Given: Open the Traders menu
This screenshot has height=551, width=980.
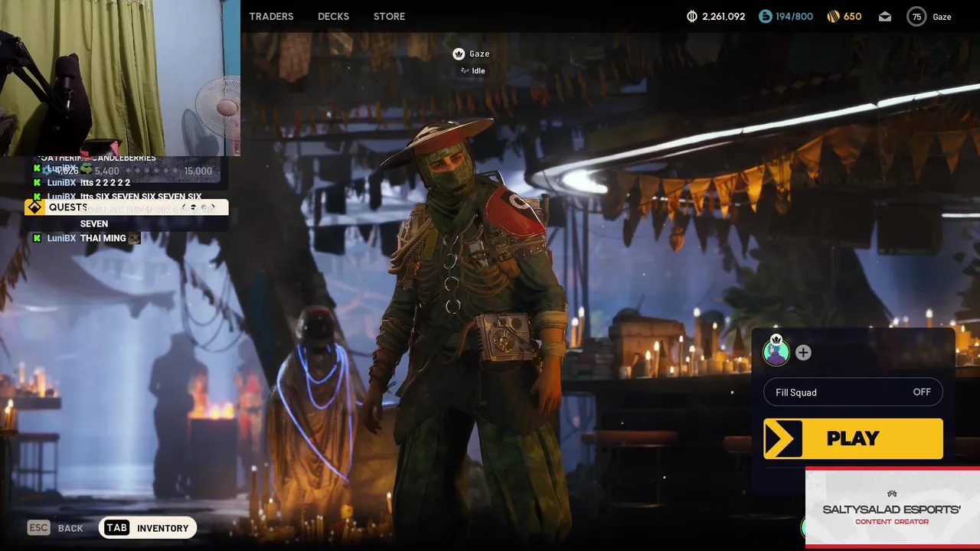Looking at the screenshot, I should click(x=271, y=16).
